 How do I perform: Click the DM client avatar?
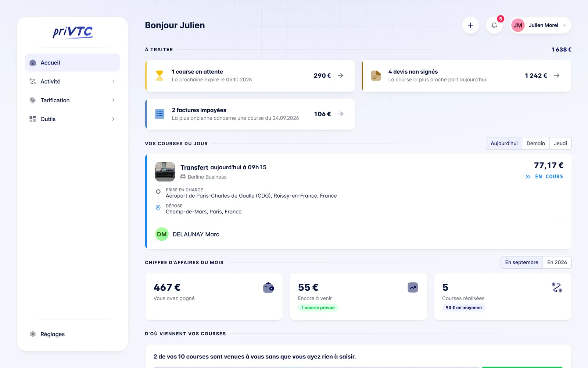point(162,234)
